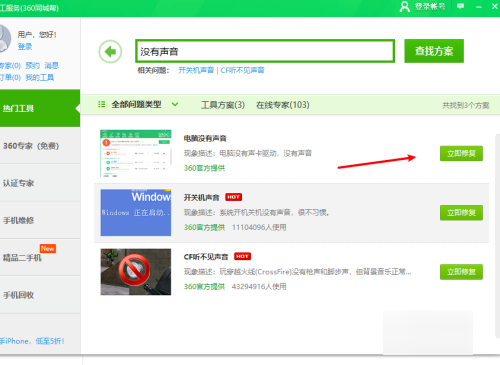
Task: Minimize the 360 service window
Action: [x=479, y=7]
